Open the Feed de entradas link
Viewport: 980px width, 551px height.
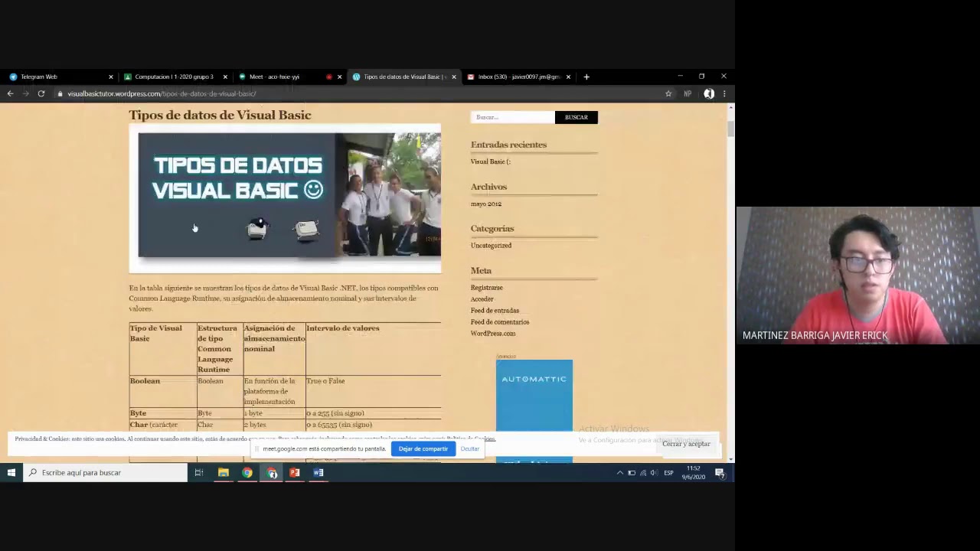[495, 311]
